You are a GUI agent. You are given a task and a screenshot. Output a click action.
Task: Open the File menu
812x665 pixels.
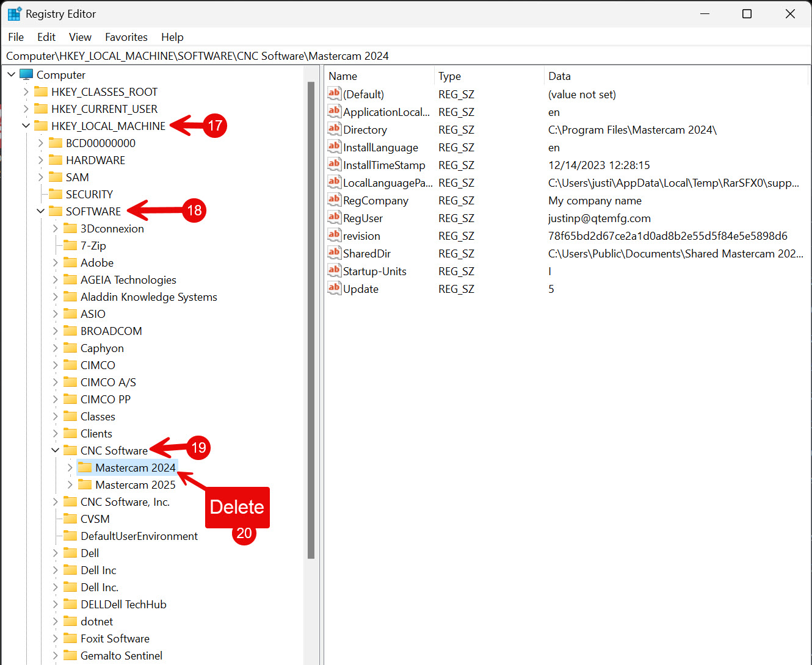[16, 37]
